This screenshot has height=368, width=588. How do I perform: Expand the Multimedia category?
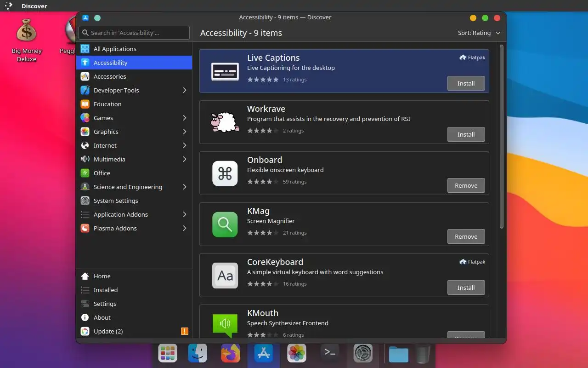185,159
